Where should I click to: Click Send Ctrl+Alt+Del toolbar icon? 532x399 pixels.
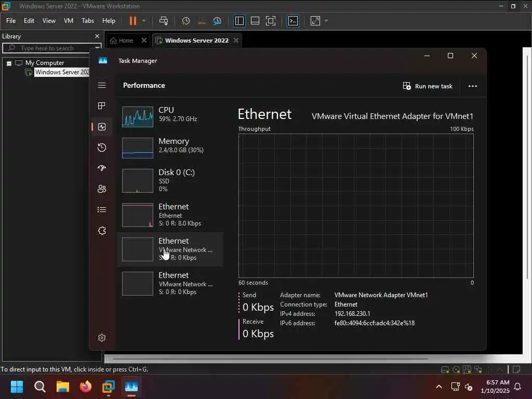pyautogui.click(x=164, y=21)
